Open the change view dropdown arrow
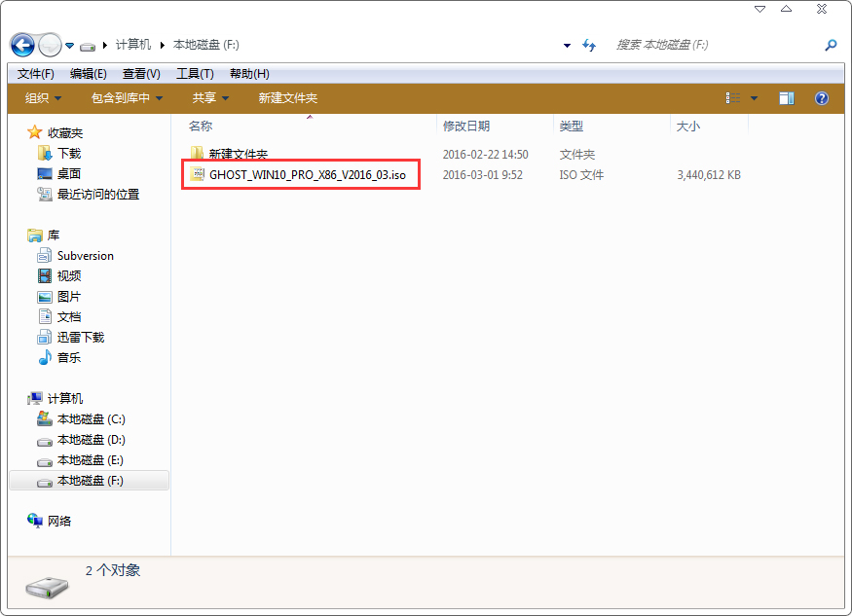This screenshot has width=852, height=616. [x=754, y=97]
